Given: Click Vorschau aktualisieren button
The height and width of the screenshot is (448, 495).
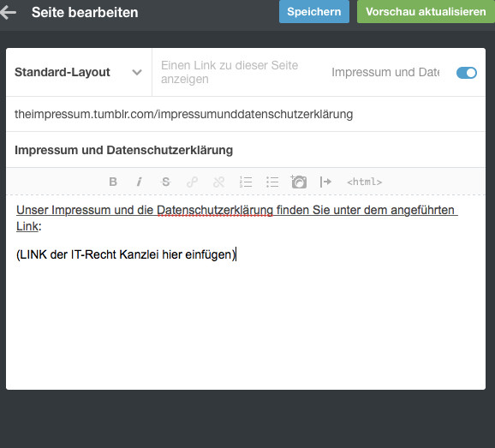Looking at the screenshot, I should (426, 12).
